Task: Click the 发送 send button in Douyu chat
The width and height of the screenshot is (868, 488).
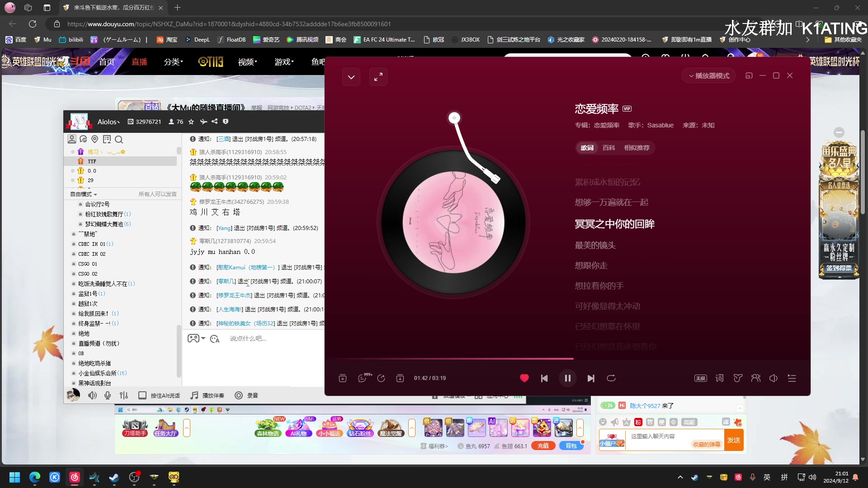Action: pos(734,440)
